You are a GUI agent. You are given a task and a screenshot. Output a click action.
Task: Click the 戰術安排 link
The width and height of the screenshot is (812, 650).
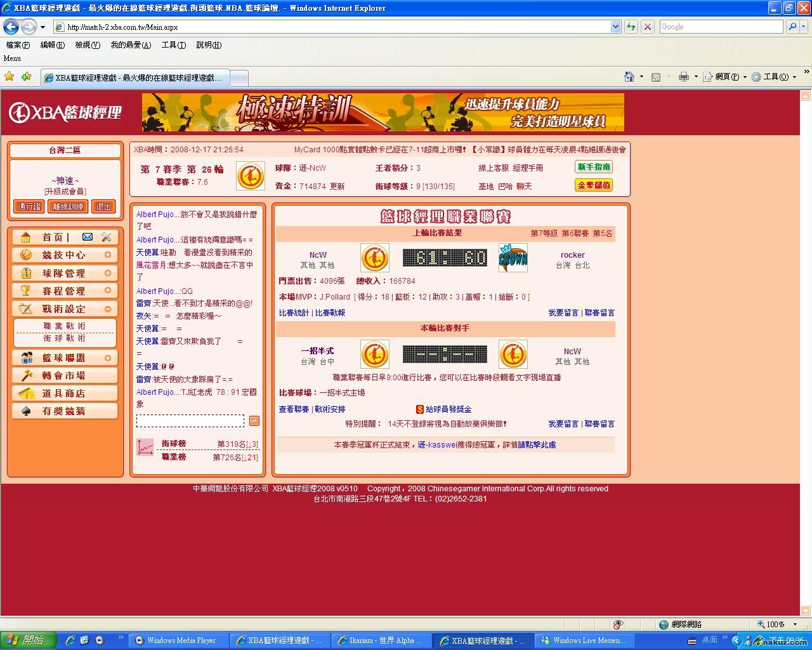330,409
